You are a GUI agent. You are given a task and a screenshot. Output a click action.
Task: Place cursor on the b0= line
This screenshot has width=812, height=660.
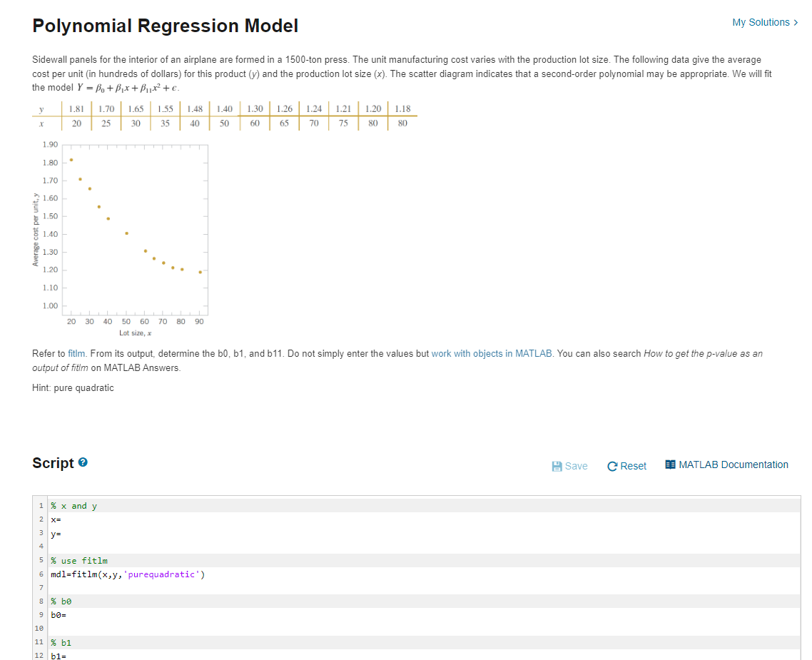pos(57,614)
